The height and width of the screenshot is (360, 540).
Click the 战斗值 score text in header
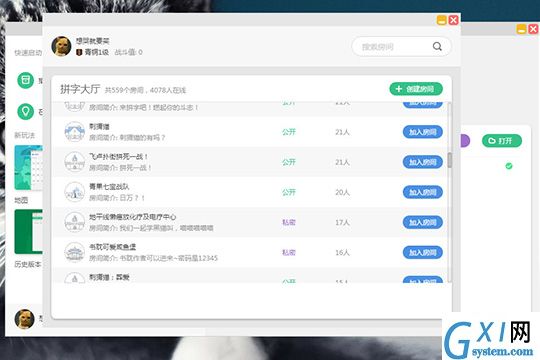[128, 52]
